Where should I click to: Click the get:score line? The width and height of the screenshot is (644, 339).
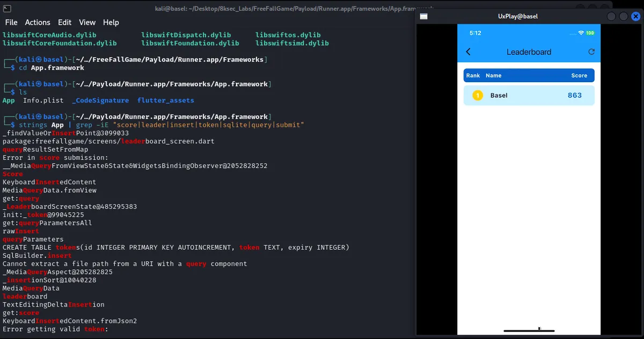tap(21, 313)
